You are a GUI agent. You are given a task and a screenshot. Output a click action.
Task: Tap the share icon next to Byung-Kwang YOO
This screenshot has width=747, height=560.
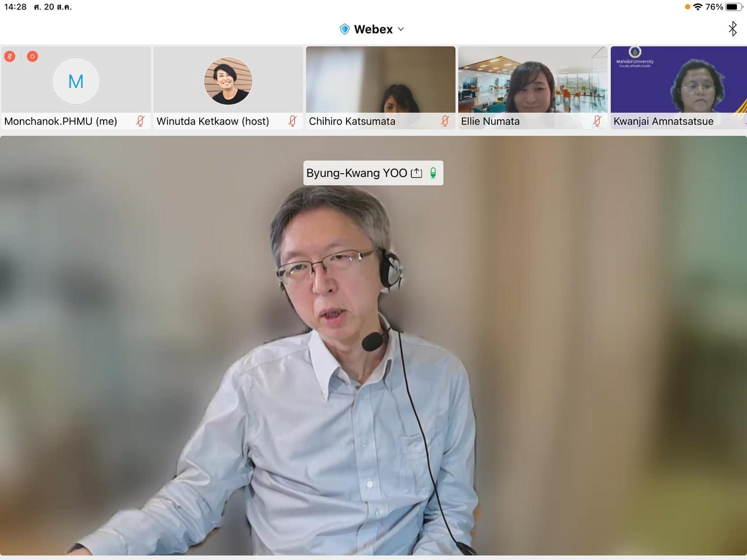(x=416, y=173)
